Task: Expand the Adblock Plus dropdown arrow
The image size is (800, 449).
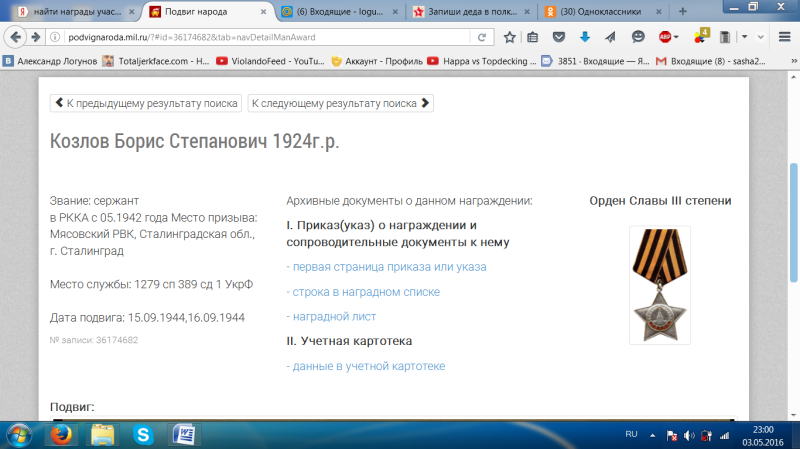Action: coord(677,37)
